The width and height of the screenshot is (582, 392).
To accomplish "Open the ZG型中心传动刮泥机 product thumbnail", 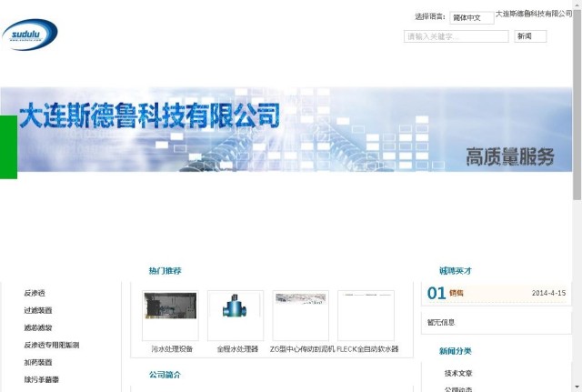I will point(301,316).
